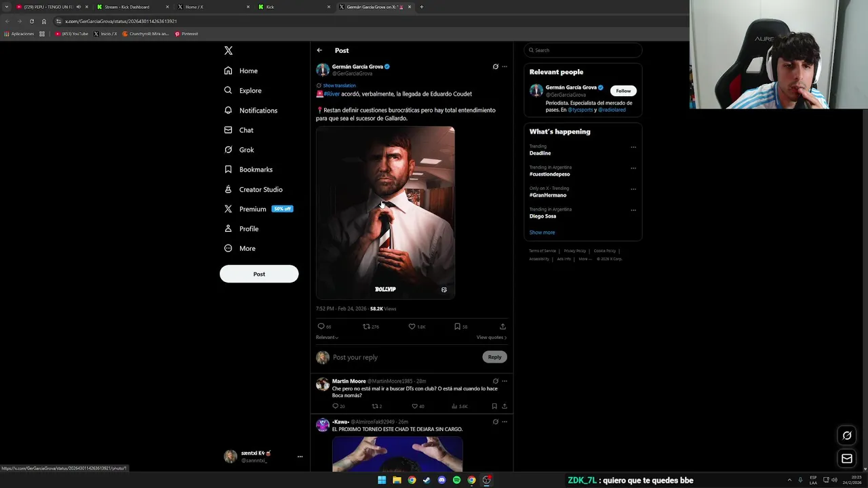Image resolution: width=868 pixels, height=488 pixels.
Task: Open Grok icon on Martin Moore's reply
Action: tap(495, 381)
